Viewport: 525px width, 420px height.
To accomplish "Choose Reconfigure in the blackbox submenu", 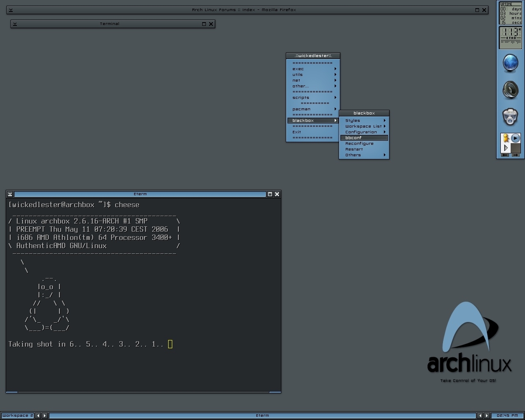I will (x=364, y=144).
